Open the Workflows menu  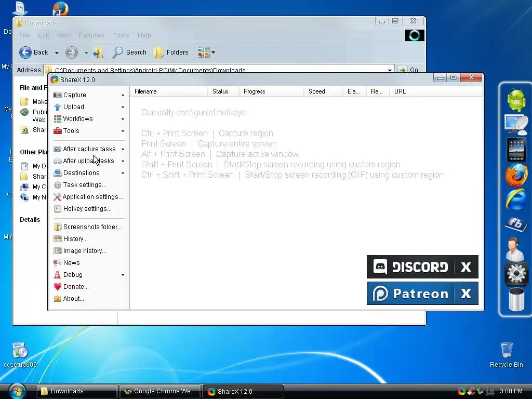89,119
